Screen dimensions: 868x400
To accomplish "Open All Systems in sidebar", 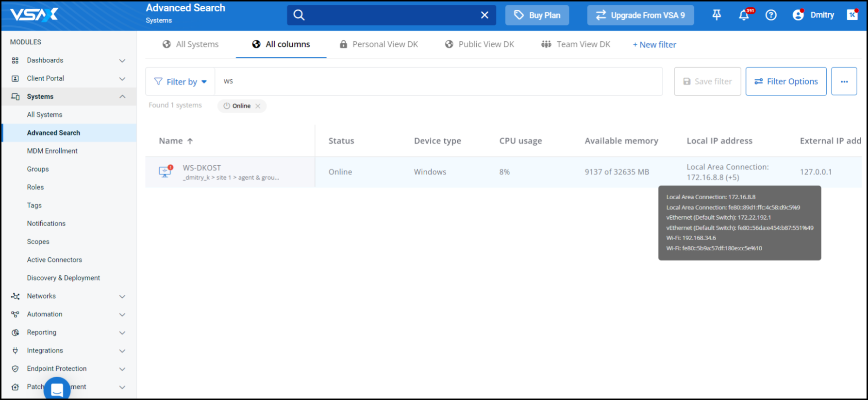I will tap(45, 115).
